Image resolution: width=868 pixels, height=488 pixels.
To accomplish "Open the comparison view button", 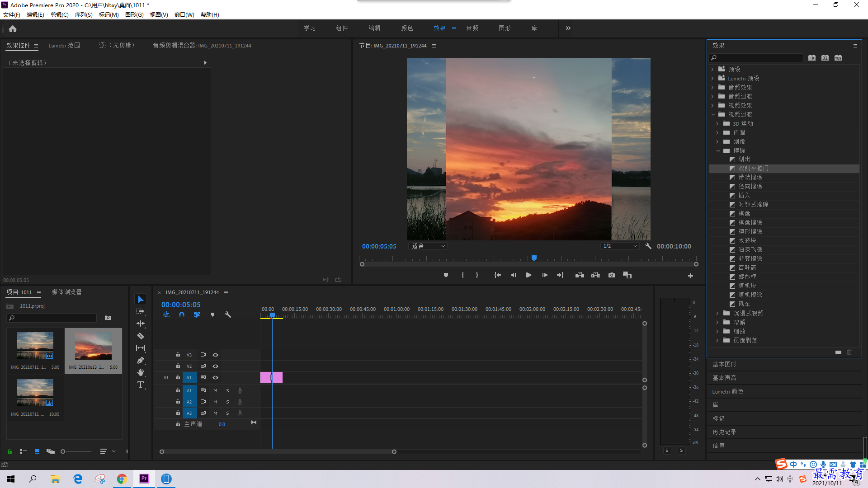I will coord(627,275).
